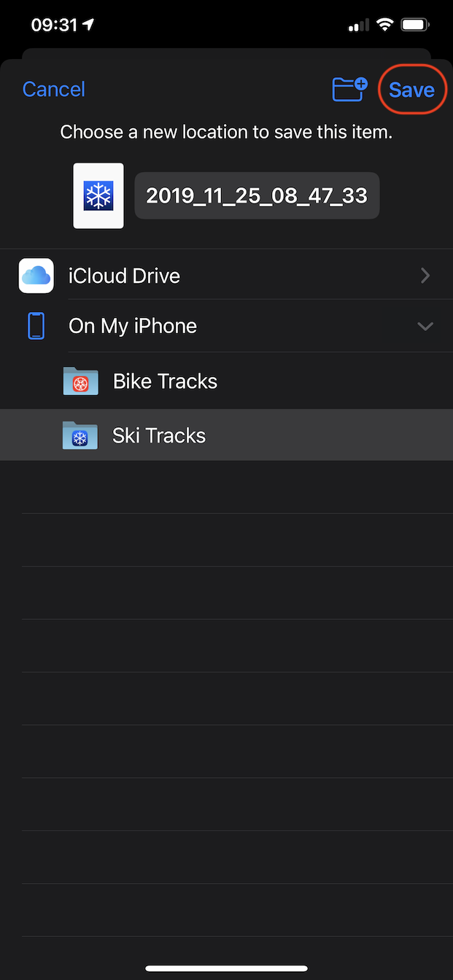Select the Bike Tracks folder icon
453x980 pixels.
click(80, 381)
